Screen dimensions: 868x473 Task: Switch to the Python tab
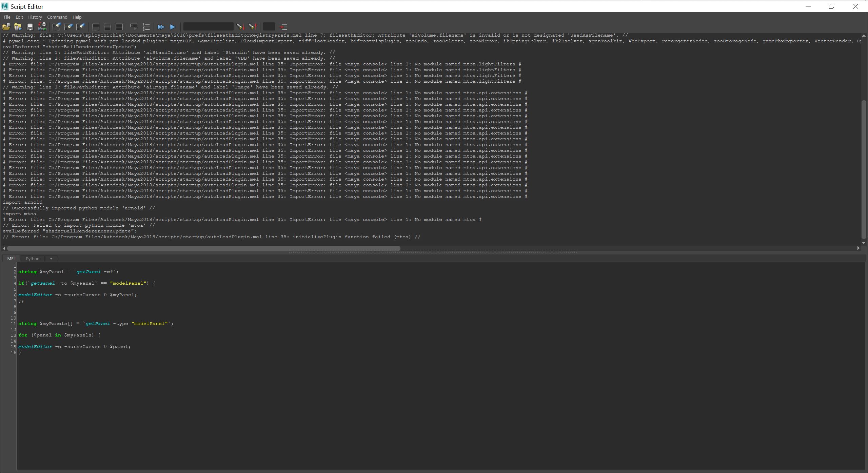33,259
